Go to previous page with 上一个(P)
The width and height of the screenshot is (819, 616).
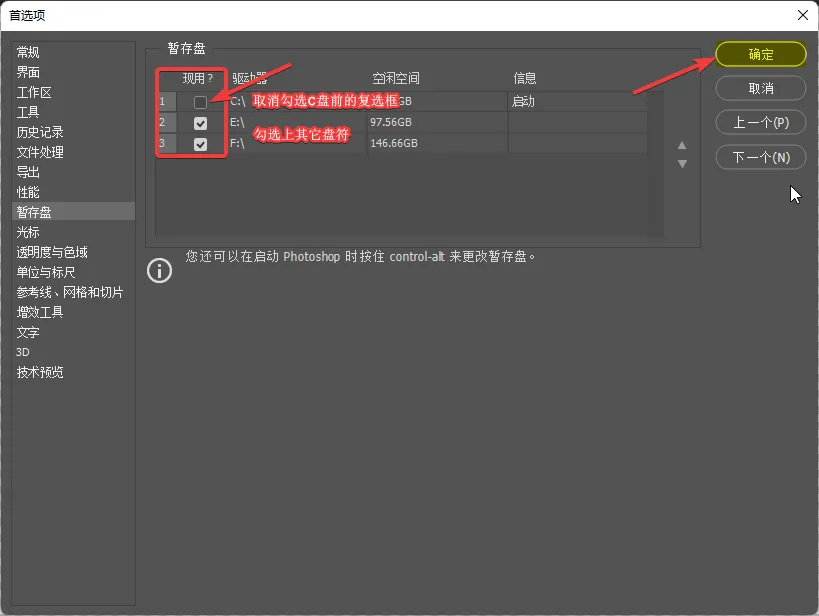pyautogui.click(x=760, y=122)
